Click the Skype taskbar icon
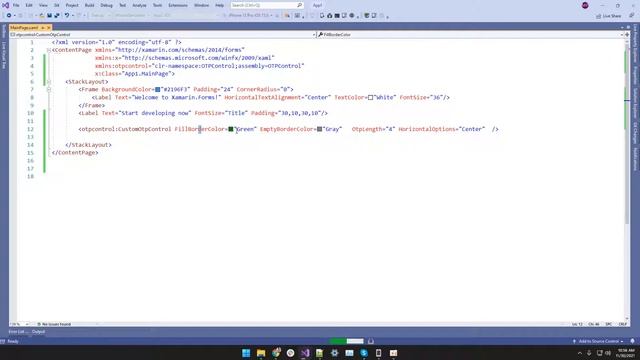The height and width of the screenshot is (360, 640). (x=364, y=353)
